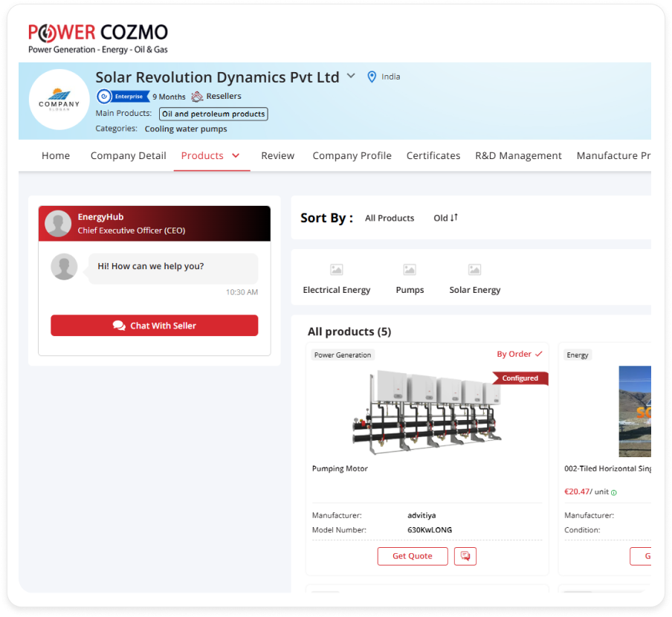Viewport: 672px width, 617px height.
Task: Click Get Quote for Pumping Motor
Action: tap(413, 556)
